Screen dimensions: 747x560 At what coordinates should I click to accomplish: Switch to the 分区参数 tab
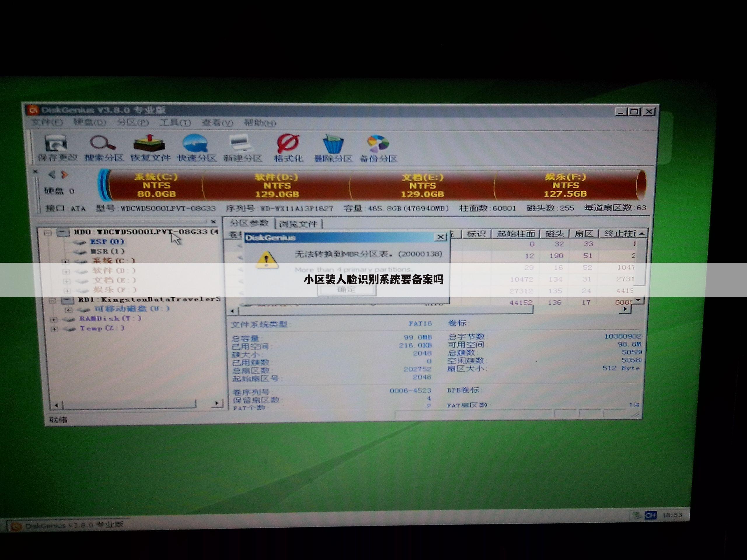(249, 223)
